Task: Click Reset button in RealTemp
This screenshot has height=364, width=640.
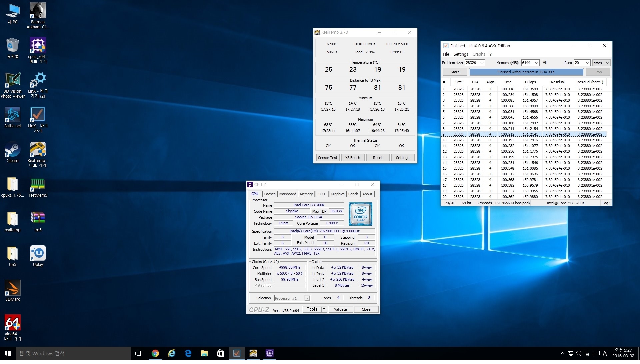Action: click(378, 158)
